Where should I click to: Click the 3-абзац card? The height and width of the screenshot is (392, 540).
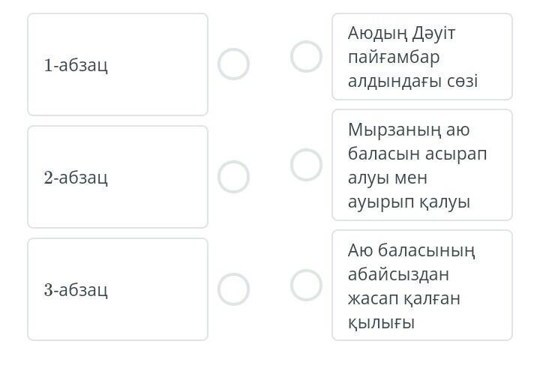[x=118, y=289]
